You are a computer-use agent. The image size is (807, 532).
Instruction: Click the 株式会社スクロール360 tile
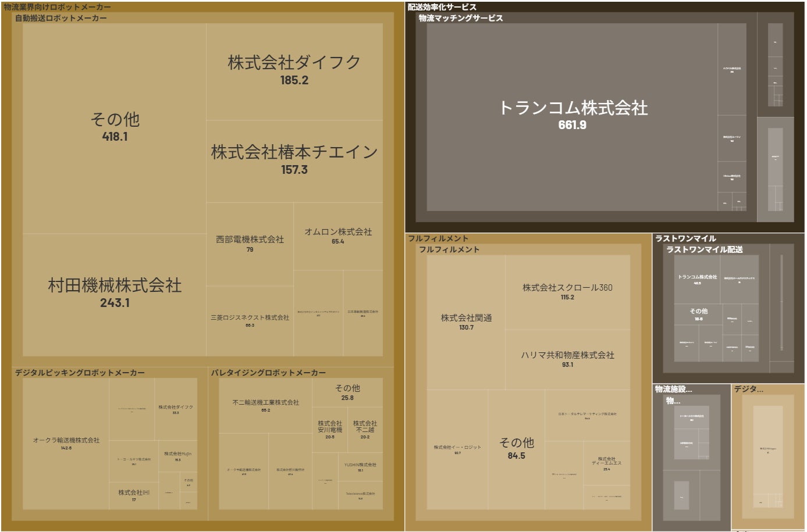click(x=567, y=292)
